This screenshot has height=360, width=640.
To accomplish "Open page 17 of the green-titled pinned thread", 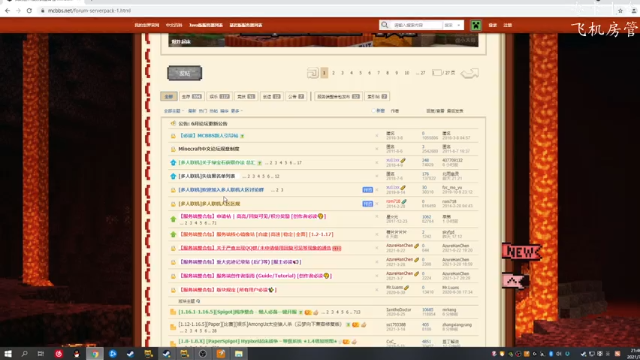I will click(299, 162).
